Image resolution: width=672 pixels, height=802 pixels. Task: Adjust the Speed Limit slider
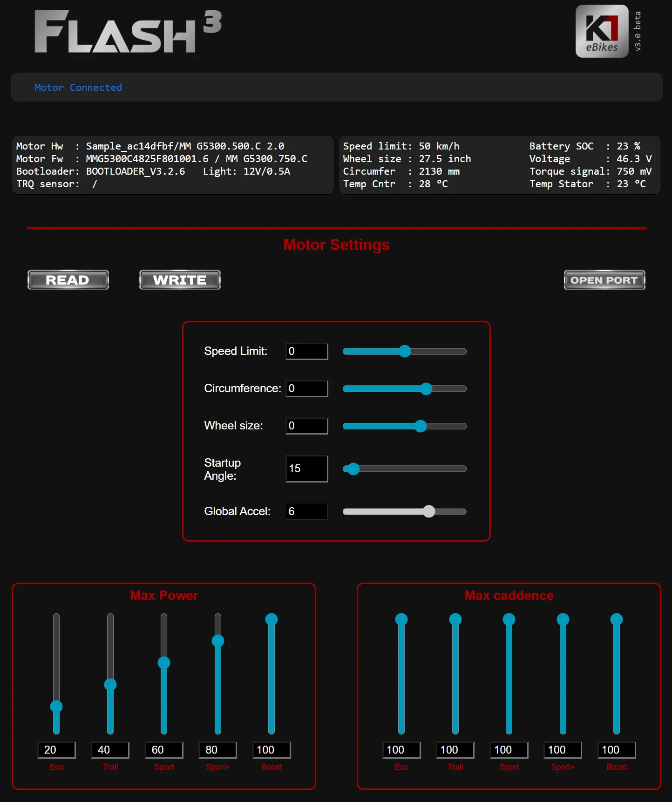tap(404, 351)
